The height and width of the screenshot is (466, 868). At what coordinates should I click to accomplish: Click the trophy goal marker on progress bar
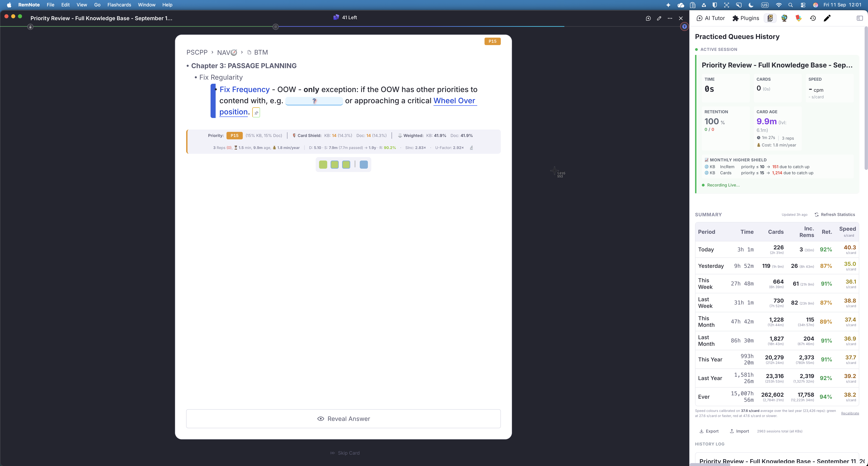[x=684, y=27]
